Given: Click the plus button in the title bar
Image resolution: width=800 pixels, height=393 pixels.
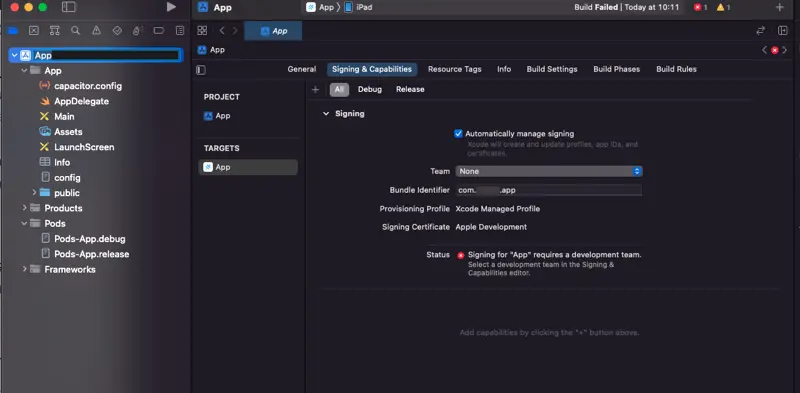Looking at the screenshot, I should (779, 7).
